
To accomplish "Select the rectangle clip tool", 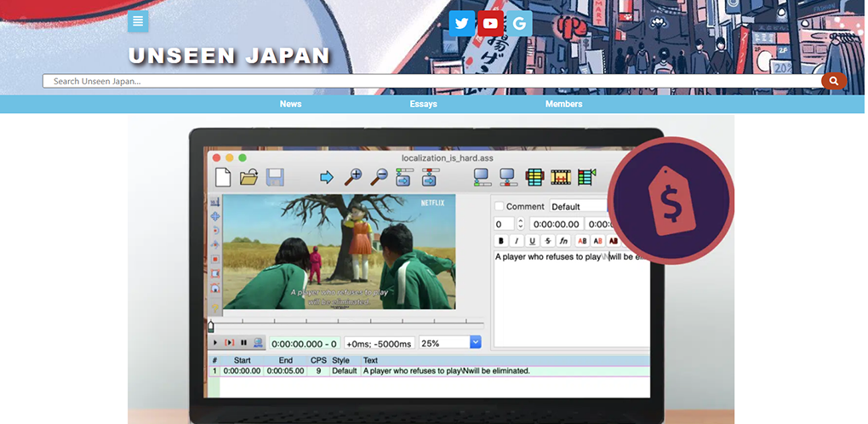I will click(214, 273).
